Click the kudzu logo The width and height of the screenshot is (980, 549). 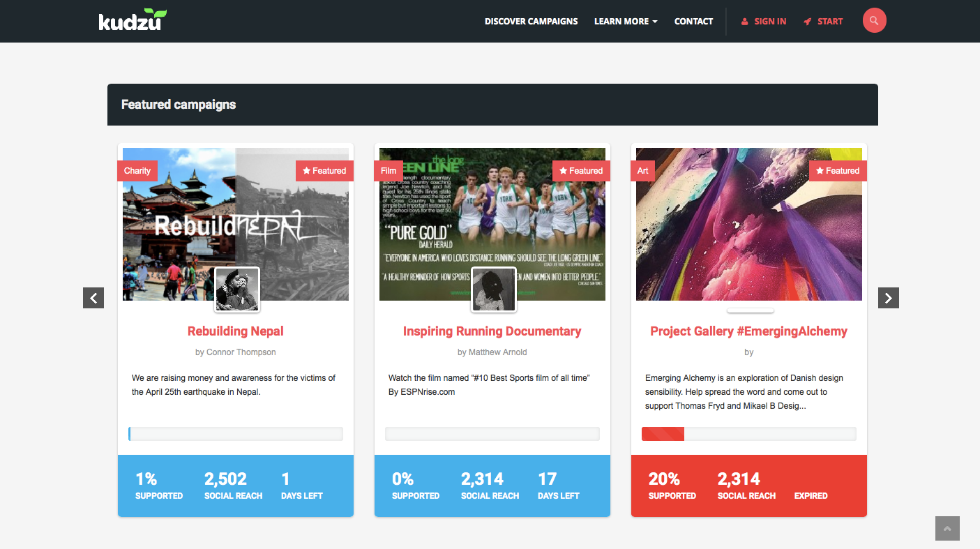point(133,20)
